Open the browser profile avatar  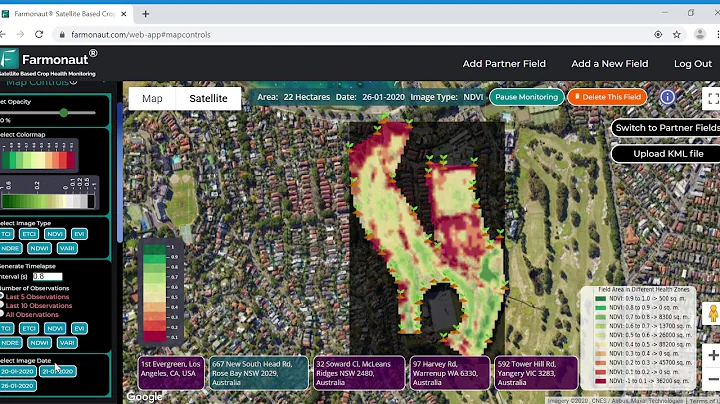700,34
